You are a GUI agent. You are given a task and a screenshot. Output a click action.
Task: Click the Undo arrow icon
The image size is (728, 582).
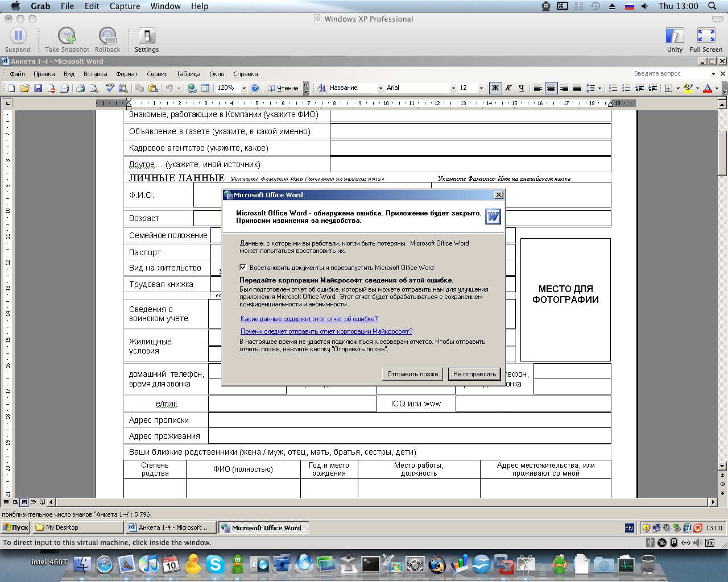tap(169, 88)
